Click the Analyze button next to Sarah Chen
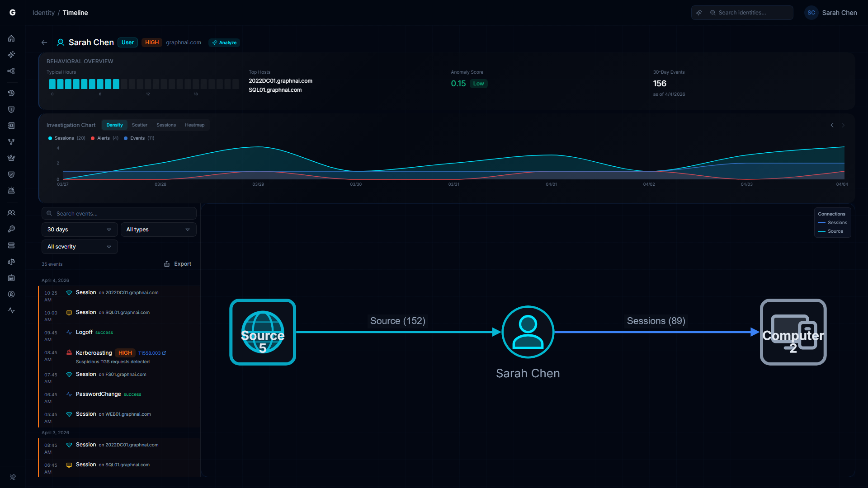 point(224,42)
